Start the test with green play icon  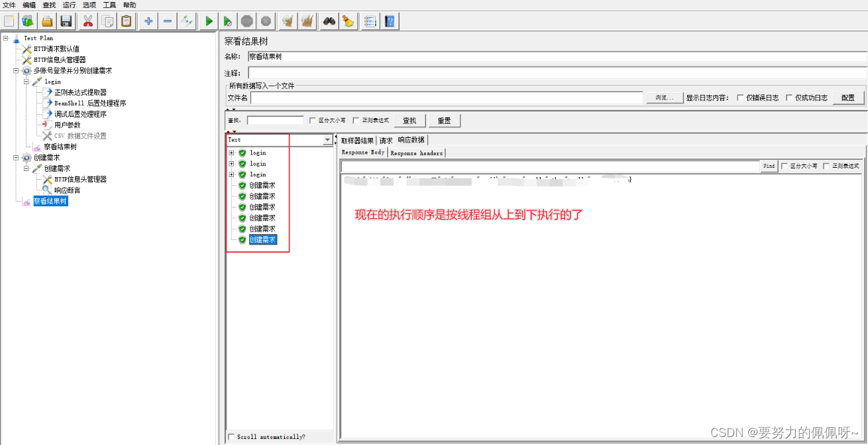[209, 21]
